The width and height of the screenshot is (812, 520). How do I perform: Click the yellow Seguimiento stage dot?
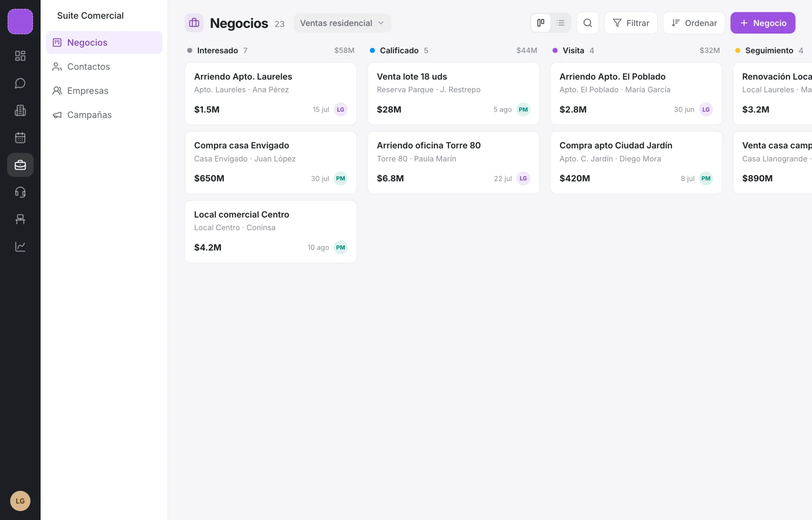tap(738, 51)
